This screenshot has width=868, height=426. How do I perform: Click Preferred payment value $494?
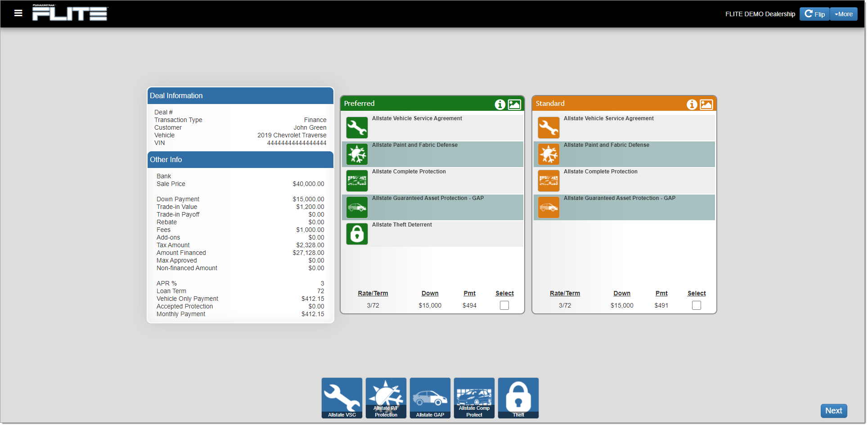[469, 305]
